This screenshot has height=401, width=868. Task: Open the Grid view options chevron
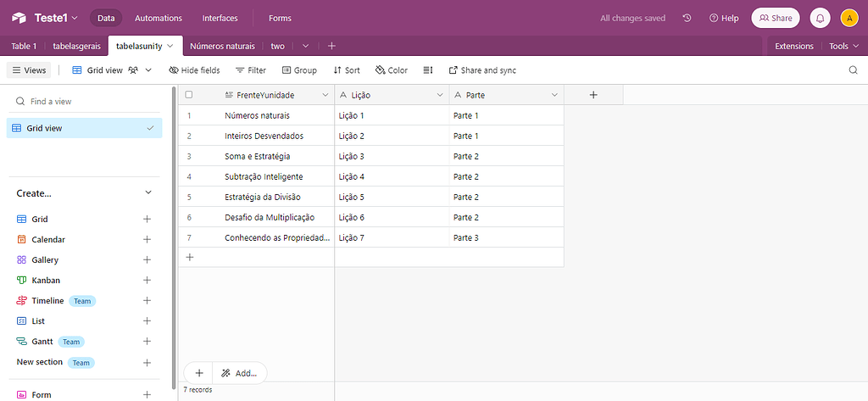(147, 70)
